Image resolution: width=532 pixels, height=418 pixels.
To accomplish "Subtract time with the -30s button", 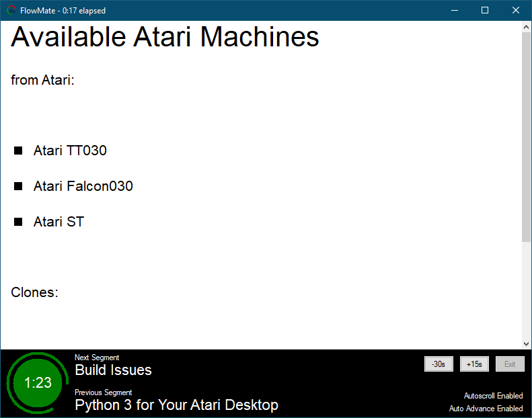I will coord(439,364).
